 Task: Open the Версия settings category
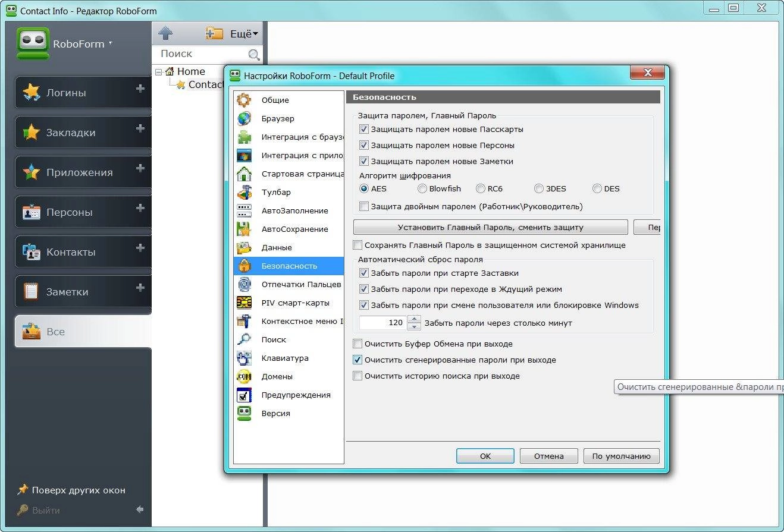(288, 413)
